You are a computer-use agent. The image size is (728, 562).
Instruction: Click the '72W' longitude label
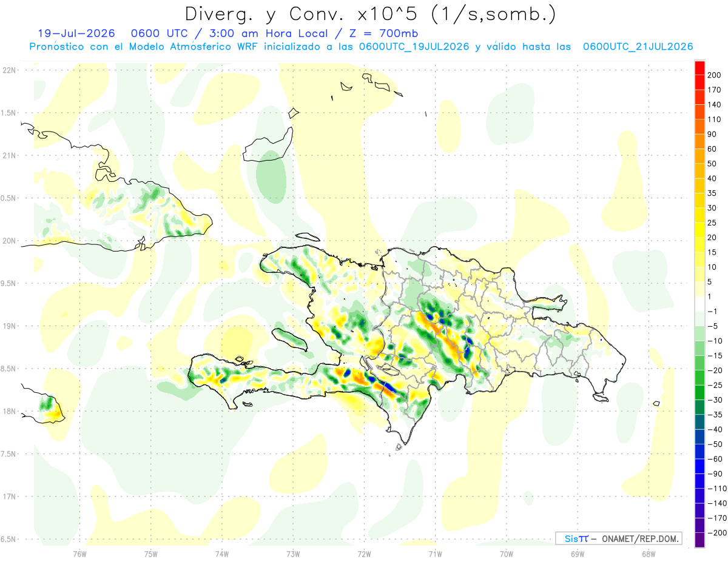tap(364, 554)
